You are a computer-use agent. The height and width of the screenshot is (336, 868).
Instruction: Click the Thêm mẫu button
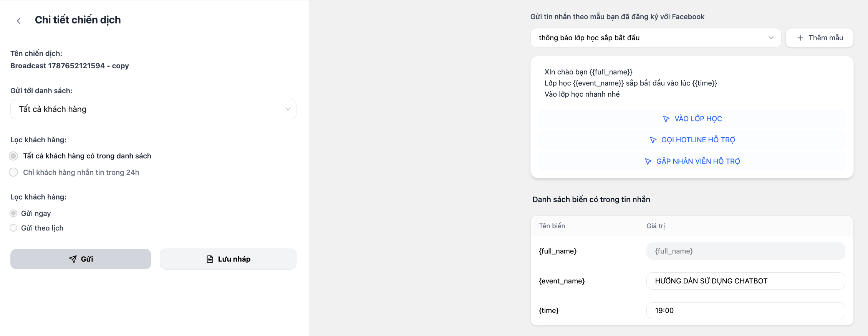click(819, 38)
